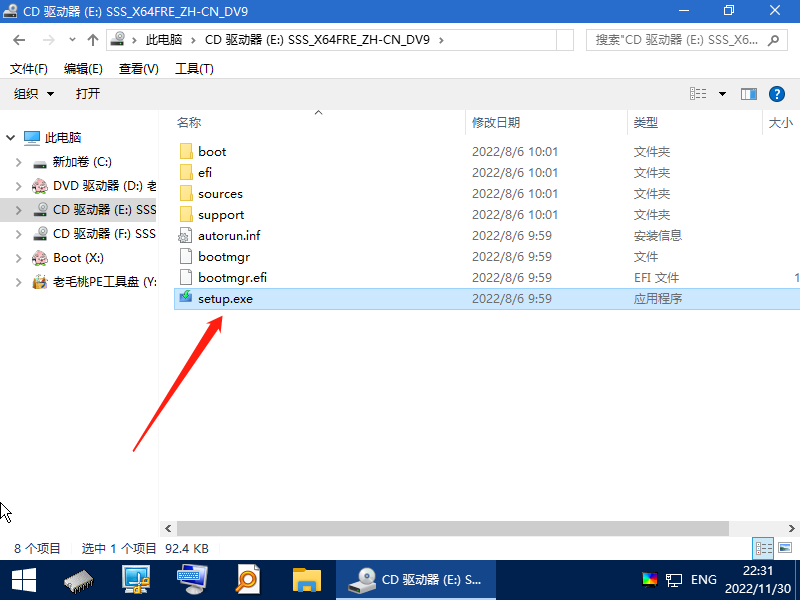Viewport: 800px width, 600px height.
Task: Expand CD 驱动器 (E:) tree node
Action: (x=19, y=210)
